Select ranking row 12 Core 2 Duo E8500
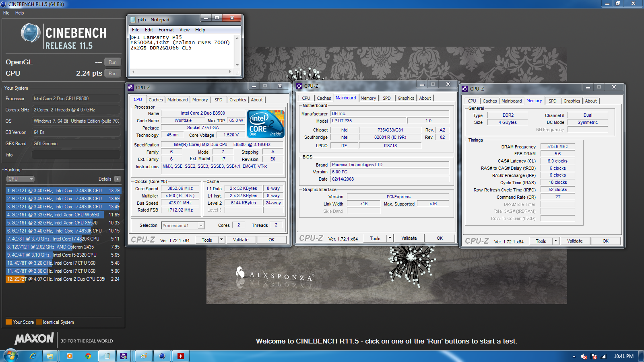 point(63,279)
